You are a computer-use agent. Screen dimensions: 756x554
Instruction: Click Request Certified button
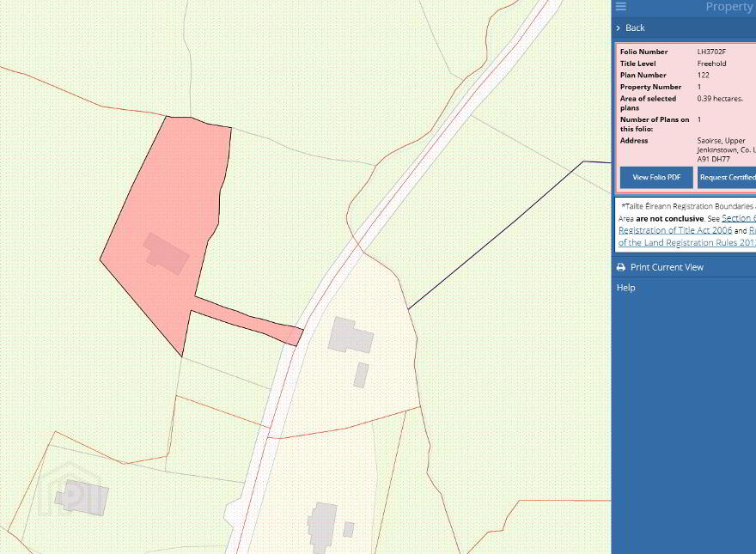pos(727,178)
